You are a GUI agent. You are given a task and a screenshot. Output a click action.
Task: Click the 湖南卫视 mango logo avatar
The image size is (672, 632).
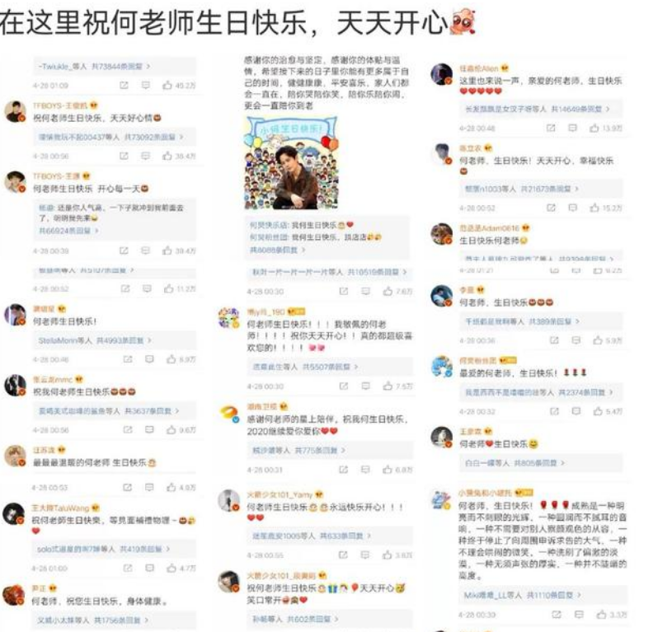coord(229,414)
